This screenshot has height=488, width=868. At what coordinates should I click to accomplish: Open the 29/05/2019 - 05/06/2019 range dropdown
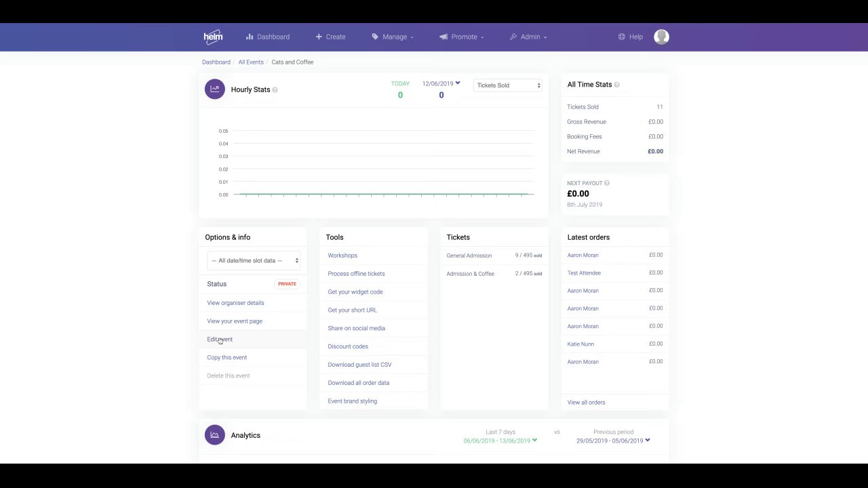pos(613,441)
